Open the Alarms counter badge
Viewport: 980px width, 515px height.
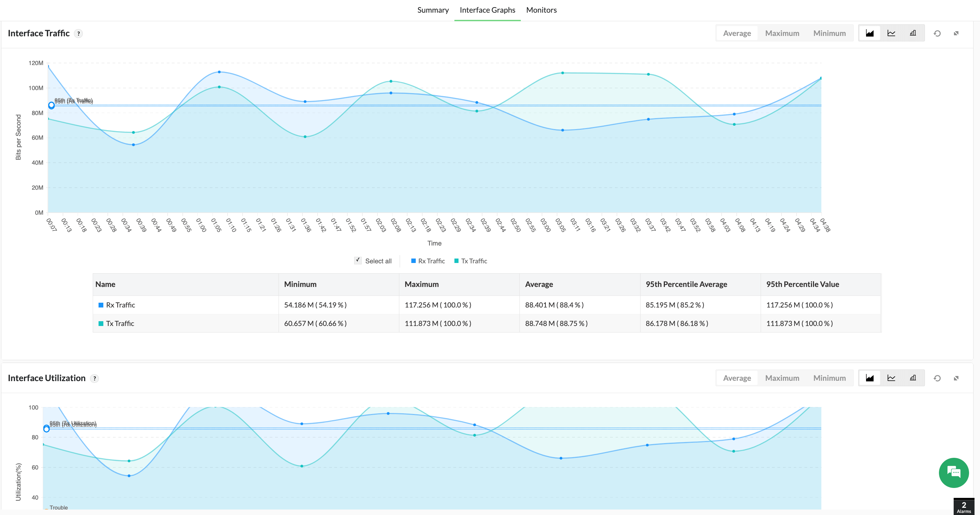click(x=964, y=507)
